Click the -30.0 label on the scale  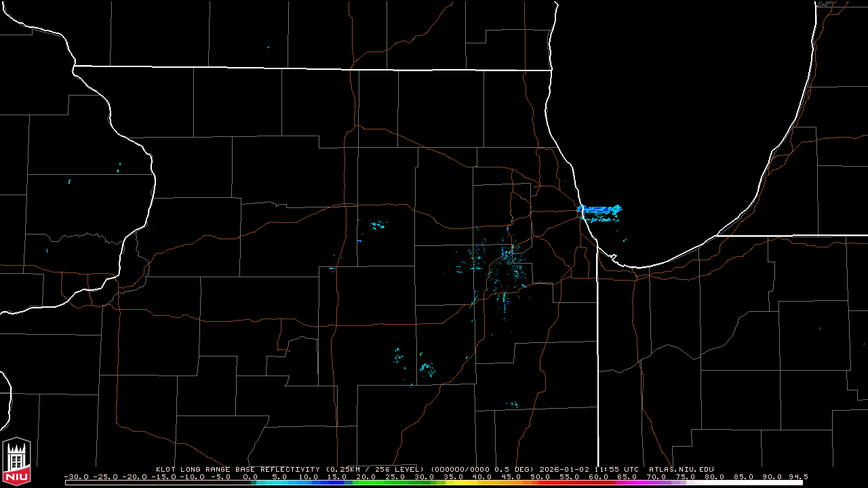tap(74, 476)
